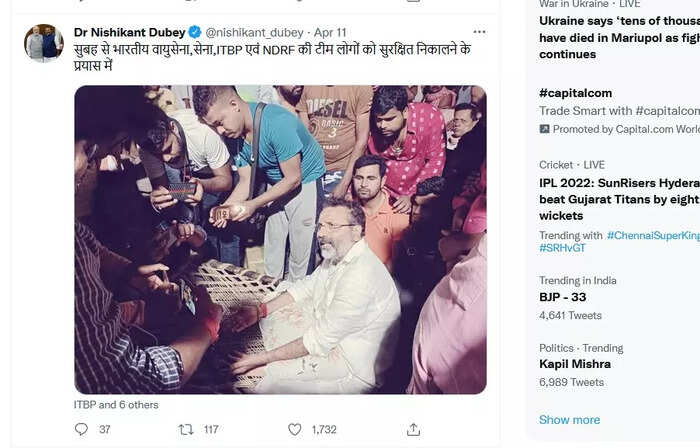Screen dimensions: 700x448
Task: Like the tweet with heart icon
Action: point(295,429)
